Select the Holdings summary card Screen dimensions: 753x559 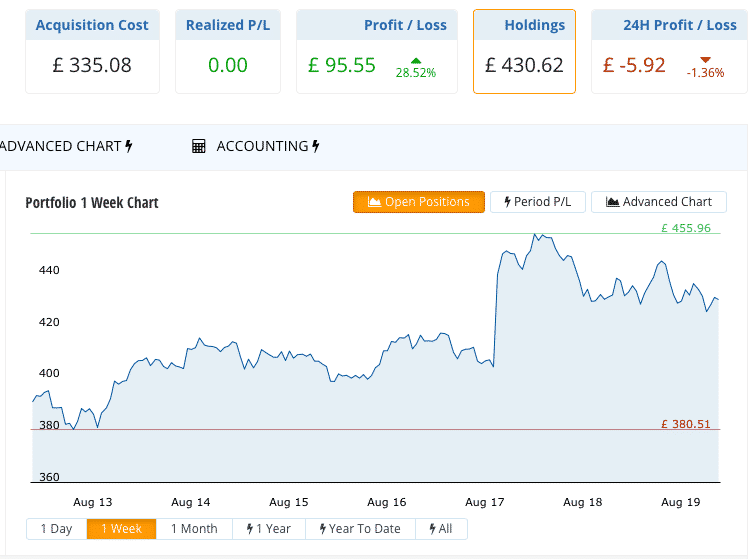pos(524,51)
